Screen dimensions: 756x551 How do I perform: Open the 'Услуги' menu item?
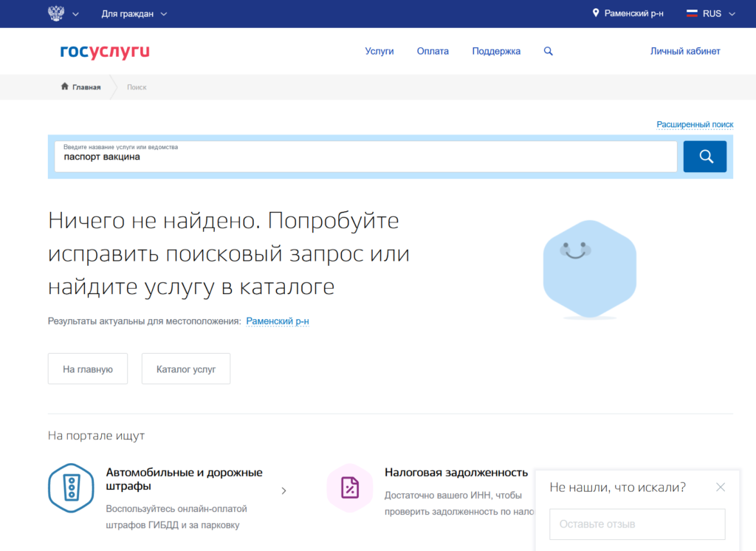379,52
